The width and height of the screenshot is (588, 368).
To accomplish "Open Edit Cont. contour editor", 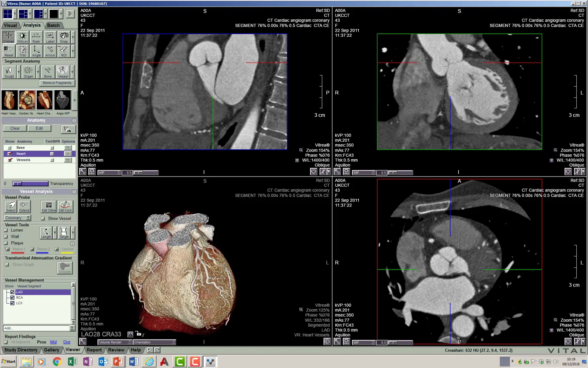I will pyautogui.click(x=65, y=206).
